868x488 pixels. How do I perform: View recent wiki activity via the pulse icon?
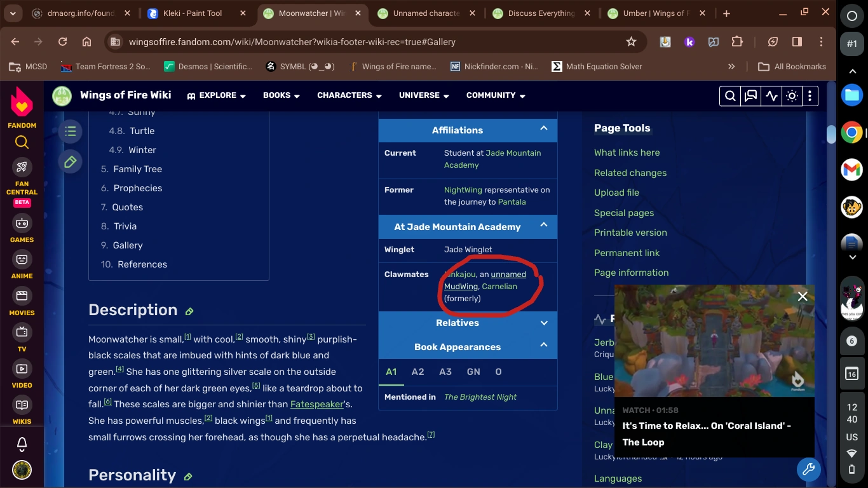[771, 96]
